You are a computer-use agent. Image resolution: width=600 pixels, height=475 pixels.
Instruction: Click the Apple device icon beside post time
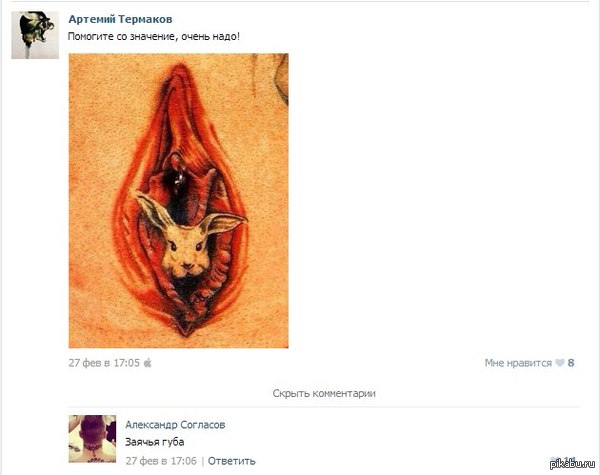click(147, 362)
